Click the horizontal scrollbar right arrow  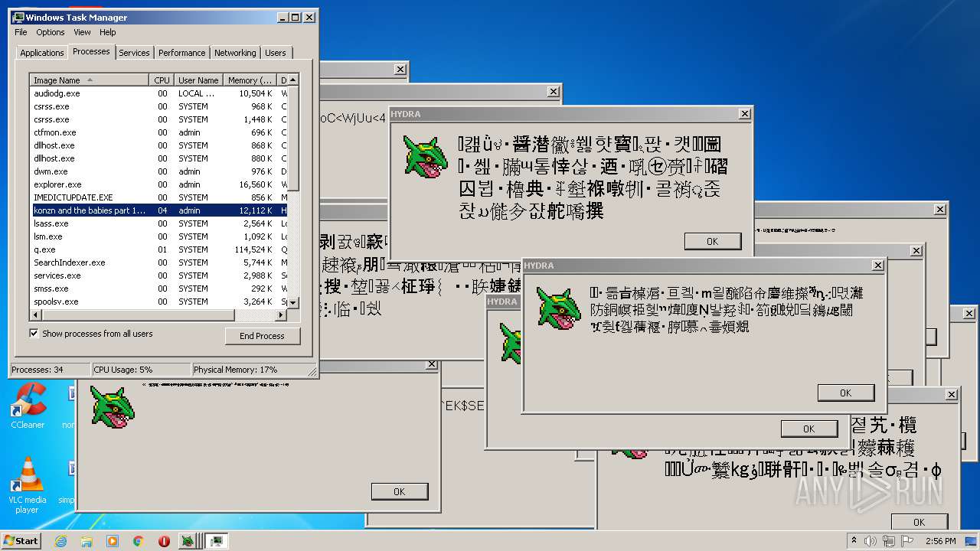tap(281, 315)
